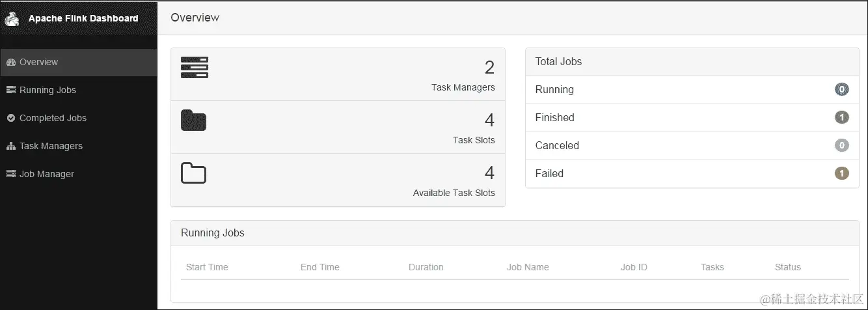Select the Task Managers sidebar link
Image resolution: width=868 pixels, height=310 pixels.
click(51, 146)
